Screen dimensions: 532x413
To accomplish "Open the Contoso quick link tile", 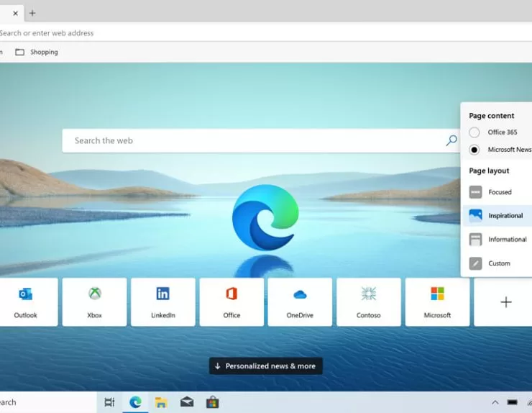I will (369, 302).
